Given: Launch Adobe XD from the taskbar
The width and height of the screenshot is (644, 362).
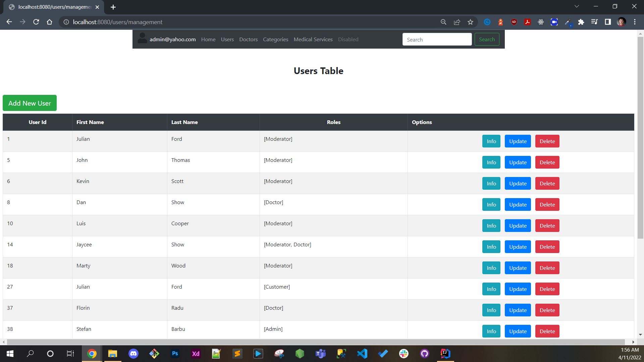Looking at the screenshot, I should (196, 354).
